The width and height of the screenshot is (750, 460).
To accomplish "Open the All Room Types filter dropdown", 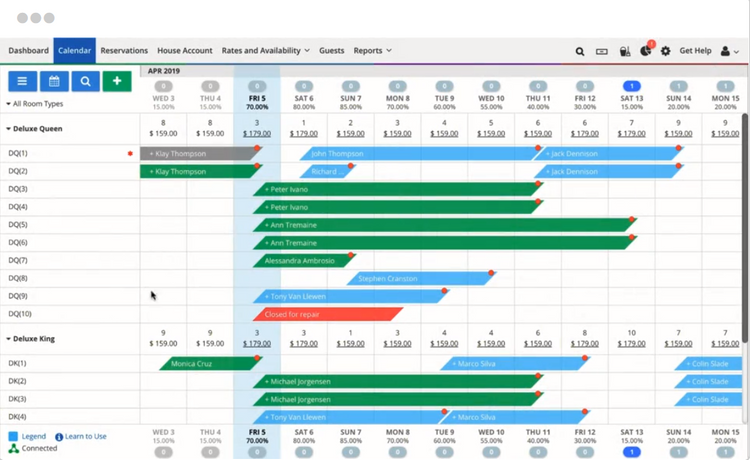I will pos(34,104).
